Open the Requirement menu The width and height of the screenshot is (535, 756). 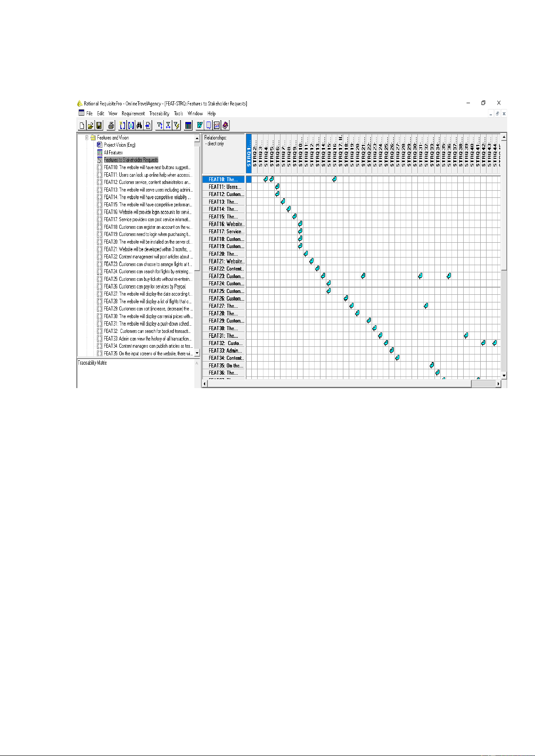133,114
